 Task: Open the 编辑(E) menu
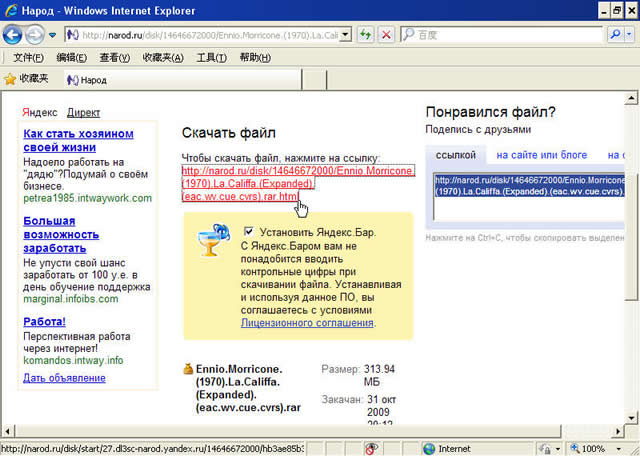71,58
